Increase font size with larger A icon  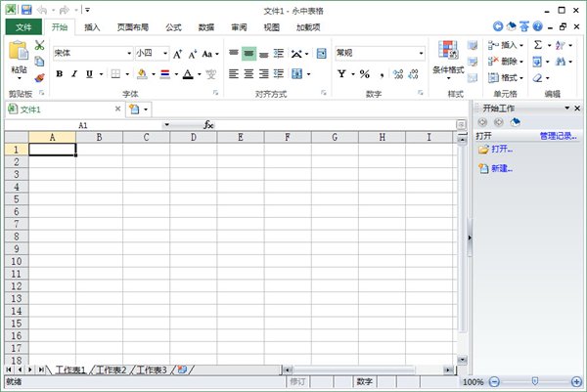point(177,54)
